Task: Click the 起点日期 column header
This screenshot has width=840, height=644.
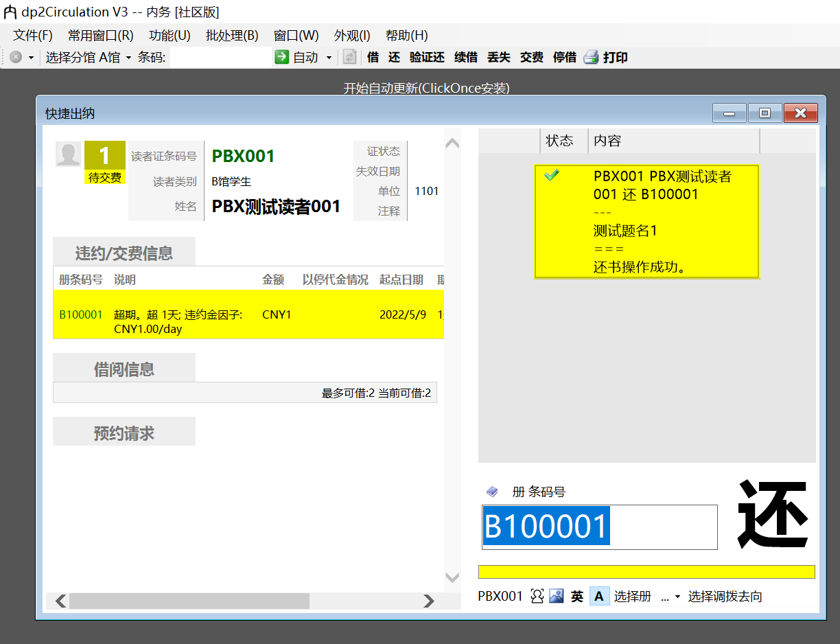Action: pos(401,279)
